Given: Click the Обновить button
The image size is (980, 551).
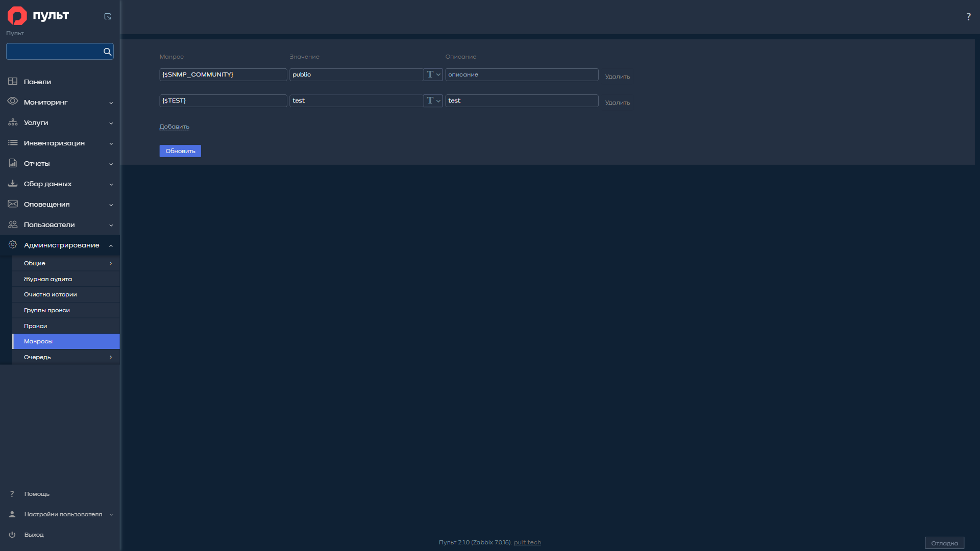Looking at the screenshot, I should pyautogui.click(x=180, y=151).
